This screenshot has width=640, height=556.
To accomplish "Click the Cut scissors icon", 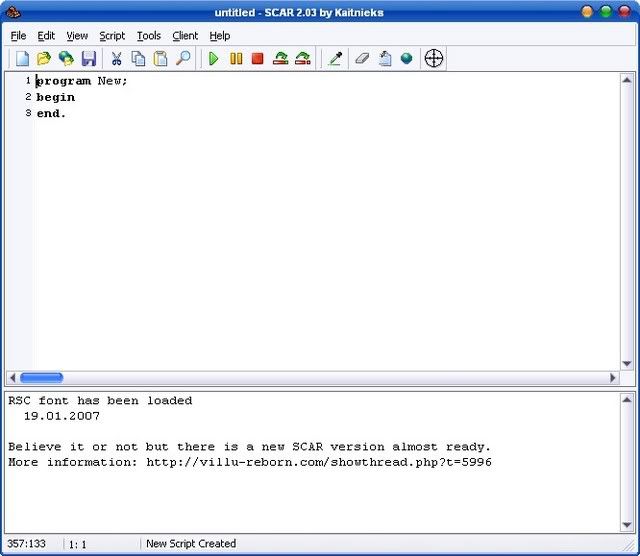I will click(116, 59).
